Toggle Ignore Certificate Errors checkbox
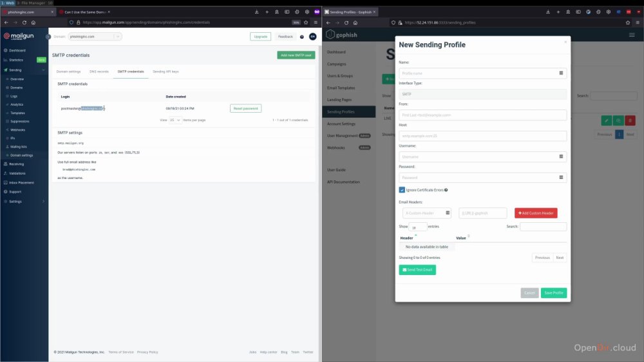The width and height of the screenshot is (644, 362). pos(402,190)
